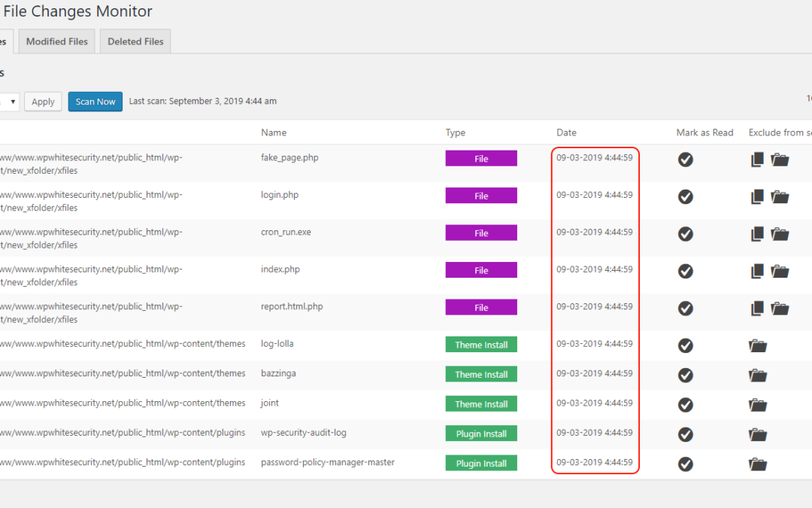The width and height of the screenshot is (812, 508).
Task: Exclude index.php file from scans
Action: [x=757, y=271]
